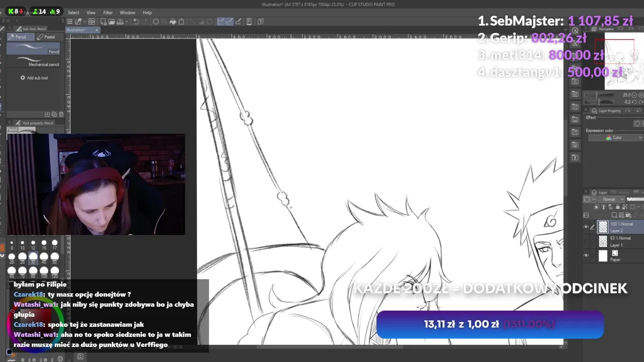The width and height of the screenshot is (644, 362).
Task: Select Layer 1 thumbnail
Action: 603,241
